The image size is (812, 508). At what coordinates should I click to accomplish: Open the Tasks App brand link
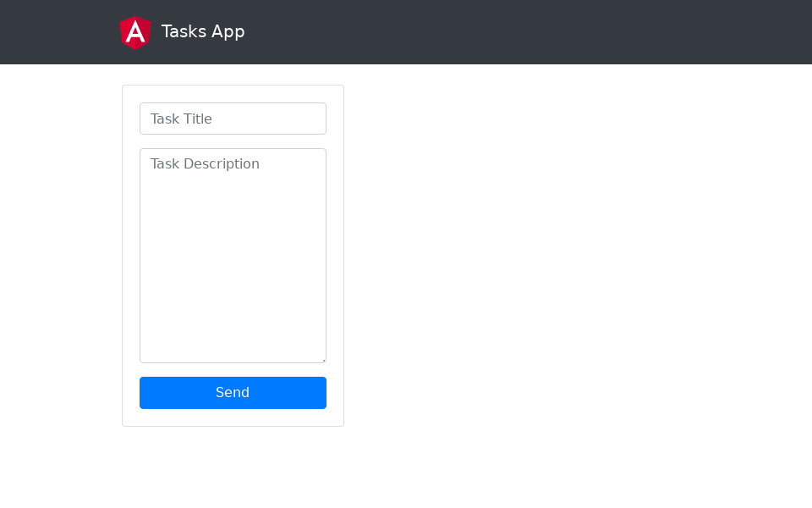pyautogui.click(x=203, y=32)
